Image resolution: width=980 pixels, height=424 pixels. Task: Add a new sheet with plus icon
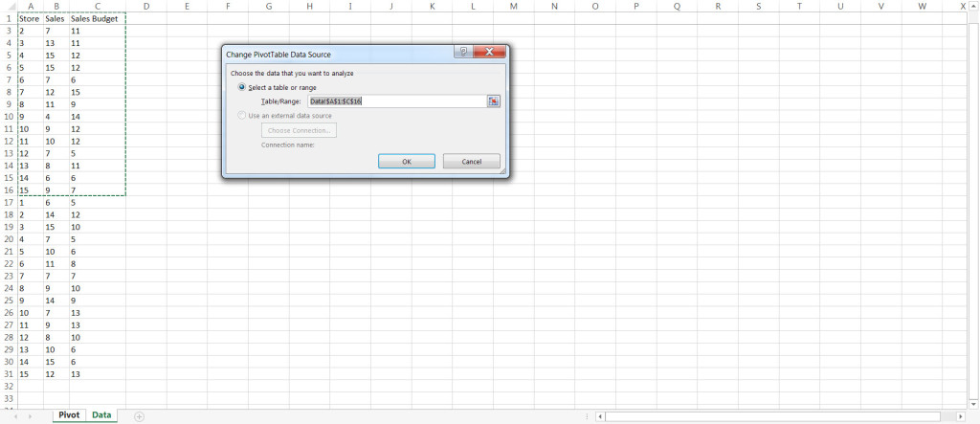(x=139, y=416)
